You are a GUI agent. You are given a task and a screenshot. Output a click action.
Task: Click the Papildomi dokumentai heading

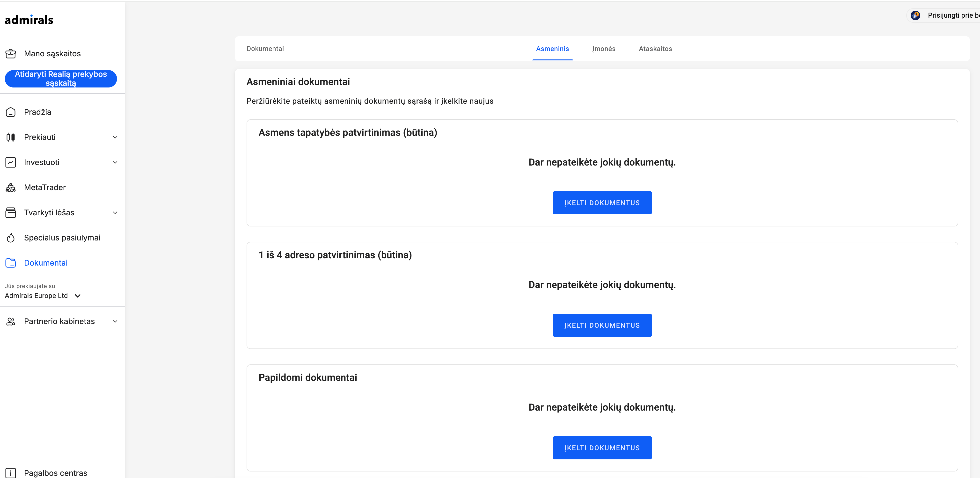[x=308, y=378]
